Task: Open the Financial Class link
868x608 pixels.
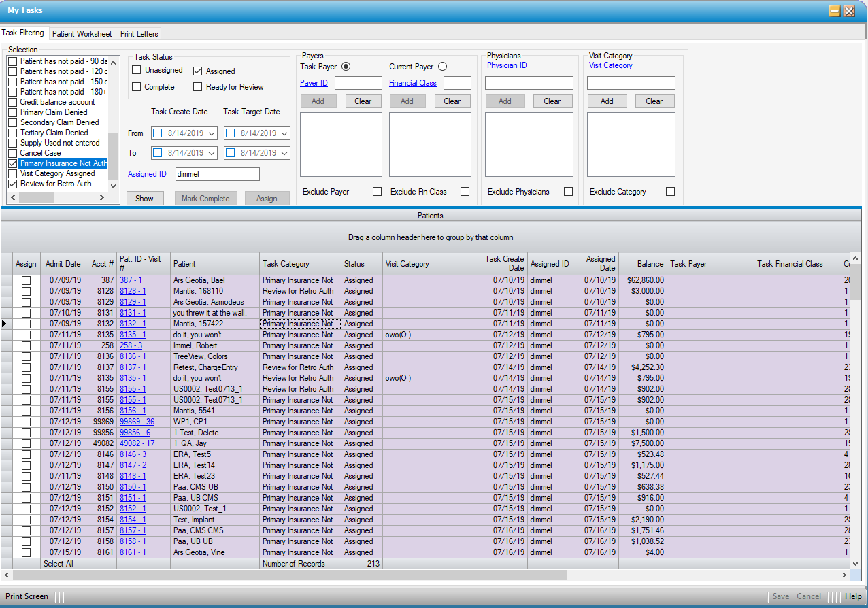Action: [413, 83]
